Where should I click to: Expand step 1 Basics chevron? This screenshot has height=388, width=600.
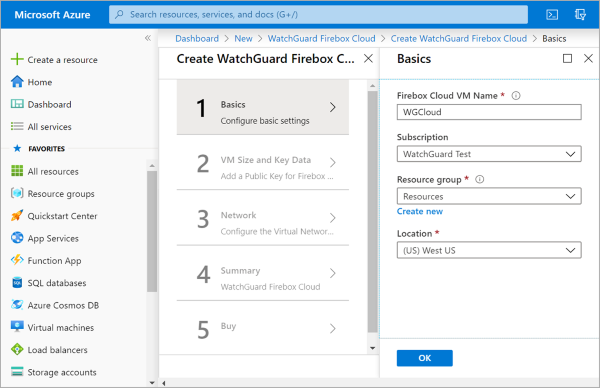click(333, 107)
